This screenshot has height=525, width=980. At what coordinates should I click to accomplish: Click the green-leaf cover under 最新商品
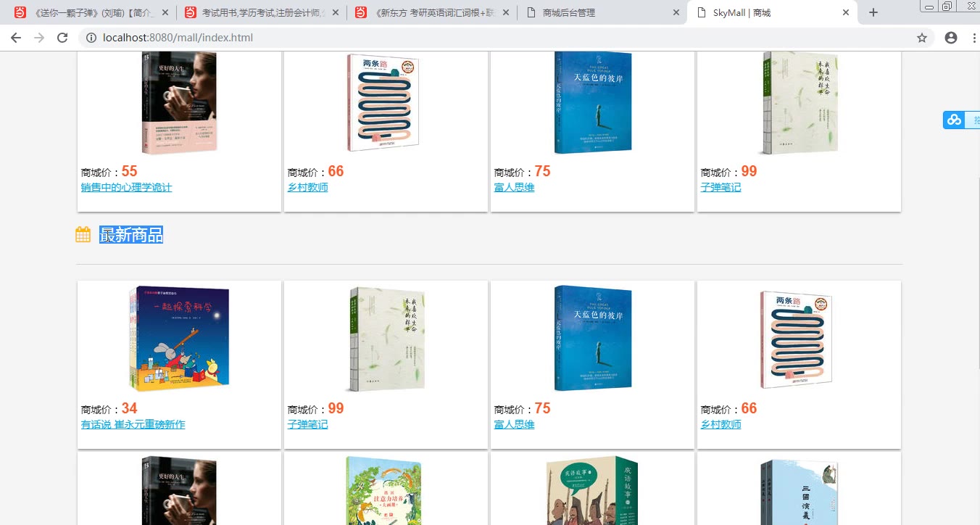tap(386, 339)
